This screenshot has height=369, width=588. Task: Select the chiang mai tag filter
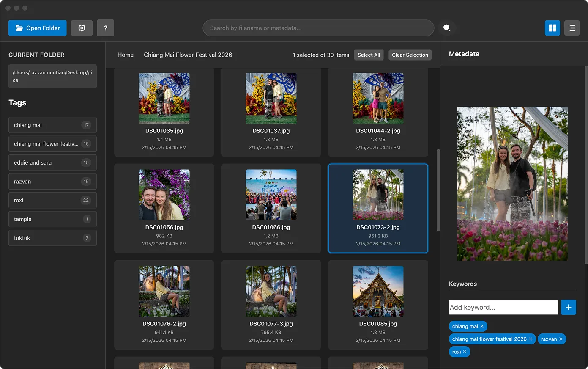52,125
